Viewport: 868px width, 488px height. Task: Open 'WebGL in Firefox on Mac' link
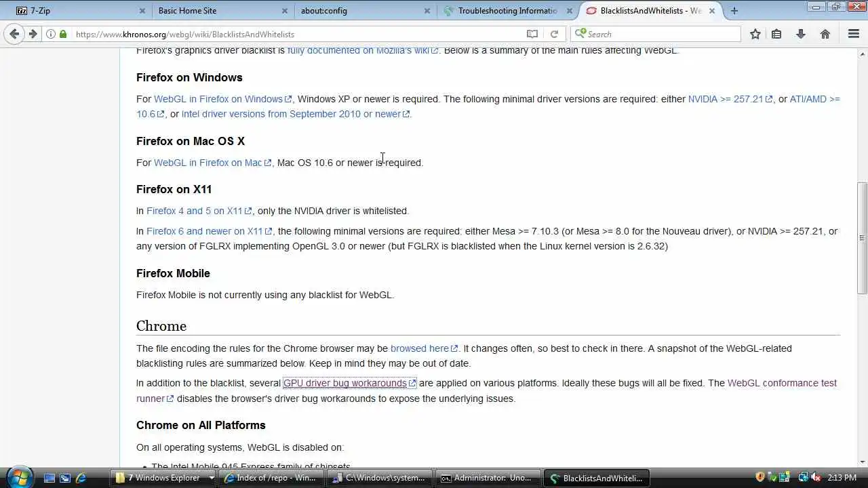click(212, 163)
